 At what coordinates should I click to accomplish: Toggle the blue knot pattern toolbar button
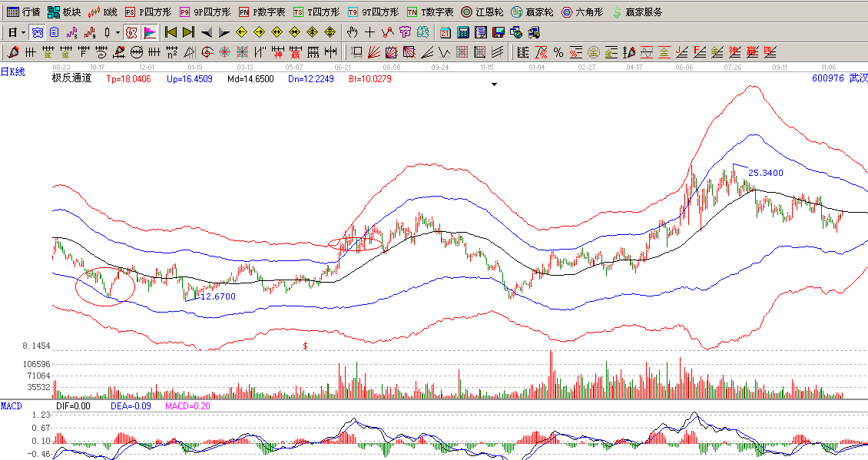[x=37, y=33]
